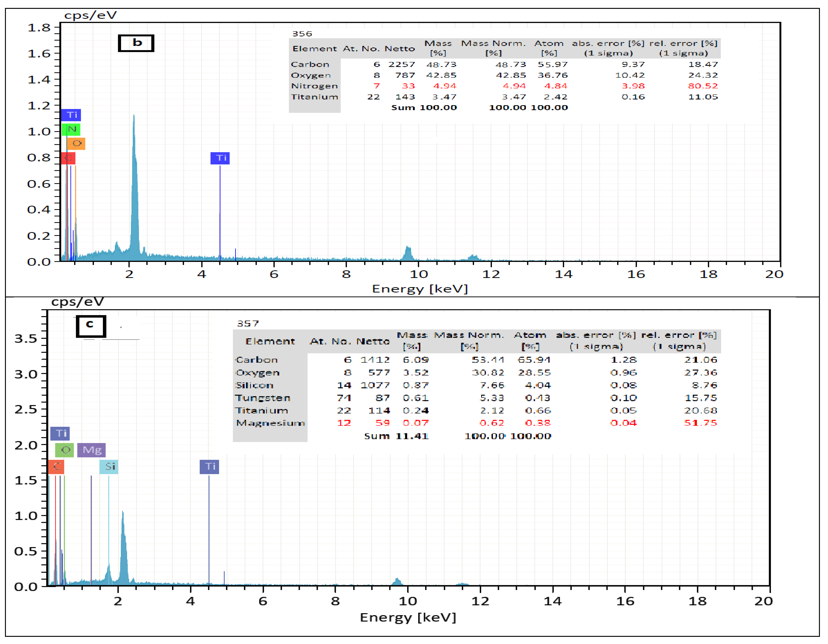Click the red C element label in spectrum c
The width and height of the screenshot is (828, 644).
click(56, 466)
